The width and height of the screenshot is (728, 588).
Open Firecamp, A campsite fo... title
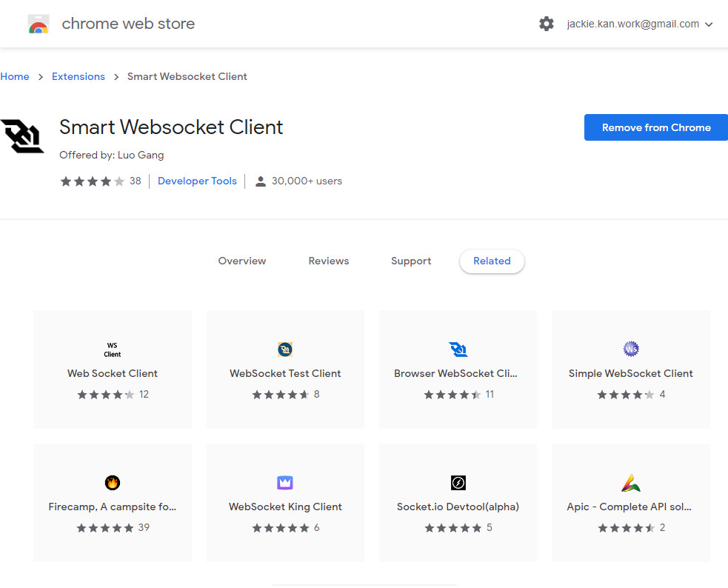113,507
